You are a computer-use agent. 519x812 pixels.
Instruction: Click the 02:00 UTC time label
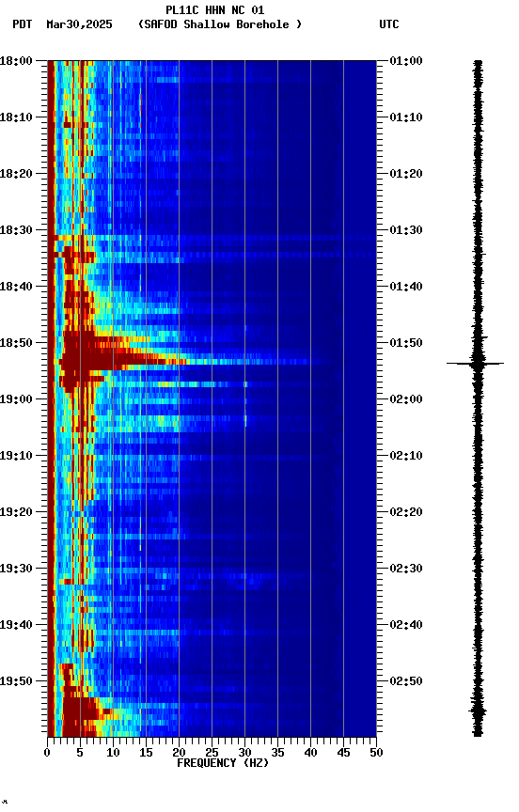[406, 399]
